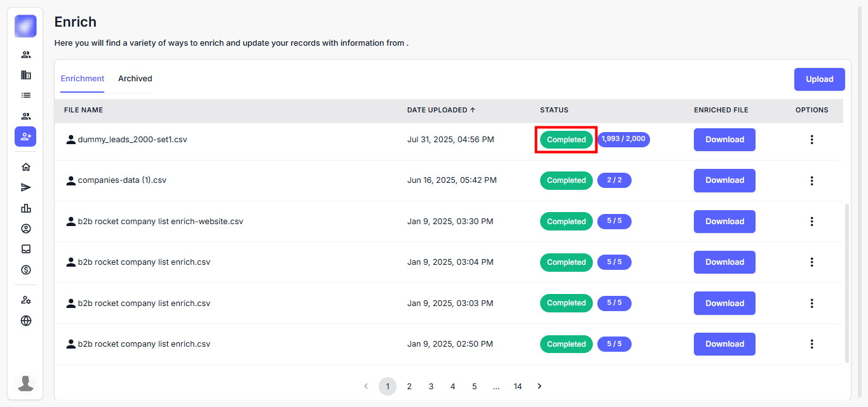Screen dimensions: 868x407
Task: Open the home icon in sidebar
Action: [x=26, y=167]
